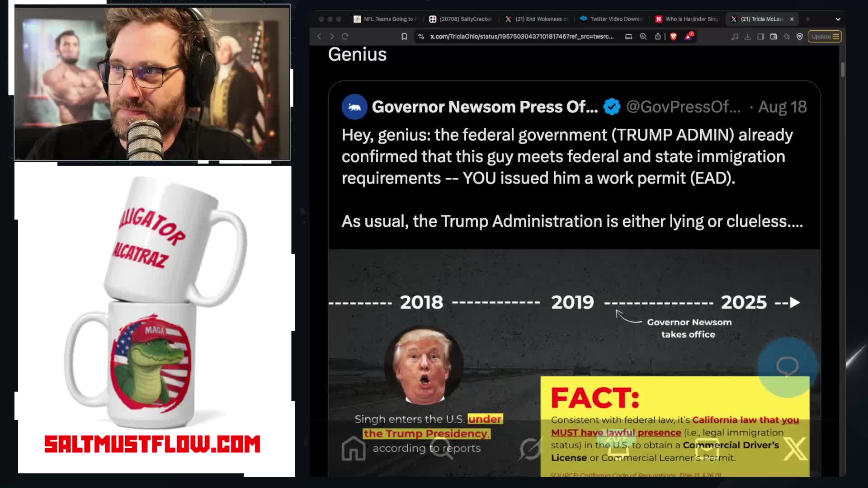This screenshot has height=488, width=868.
Task: Reload the current page
Action: point(345,37)
